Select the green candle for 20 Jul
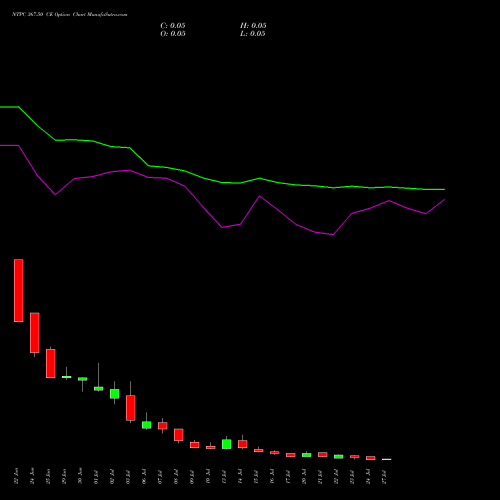 307,455
